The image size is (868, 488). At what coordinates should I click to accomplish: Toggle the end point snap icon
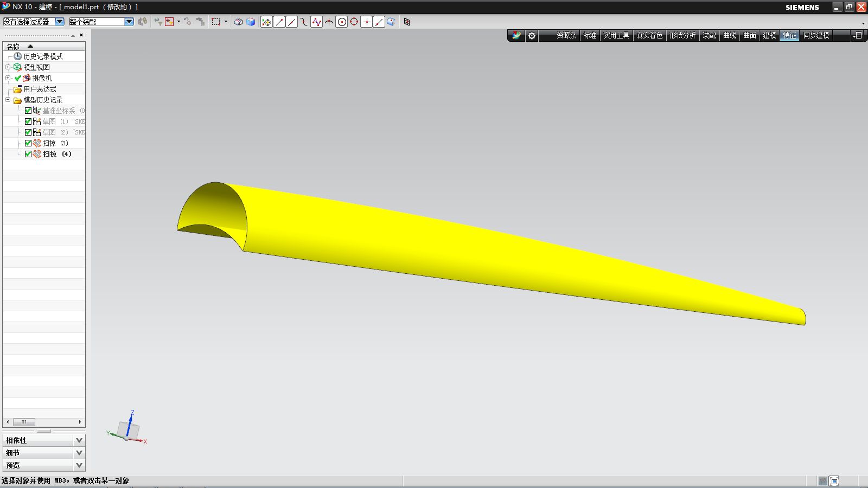tap(279, 22)
